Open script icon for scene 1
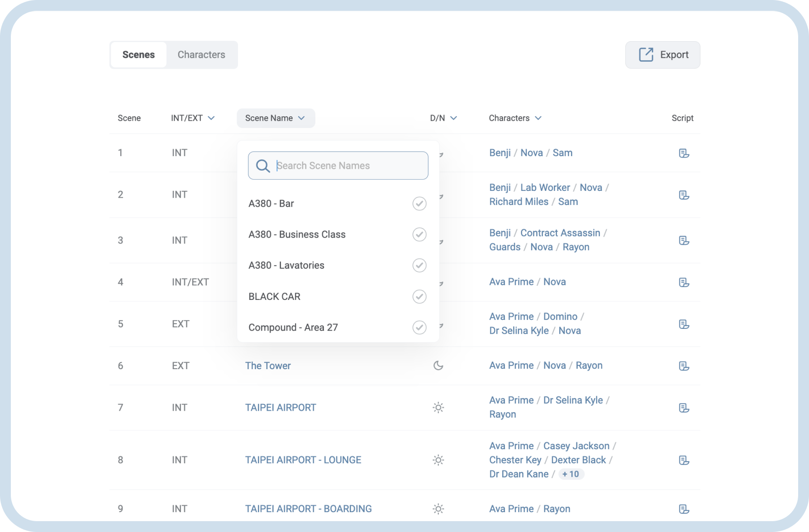The height and width of the screenshot is (532, 809). click(x=684, y=153)
